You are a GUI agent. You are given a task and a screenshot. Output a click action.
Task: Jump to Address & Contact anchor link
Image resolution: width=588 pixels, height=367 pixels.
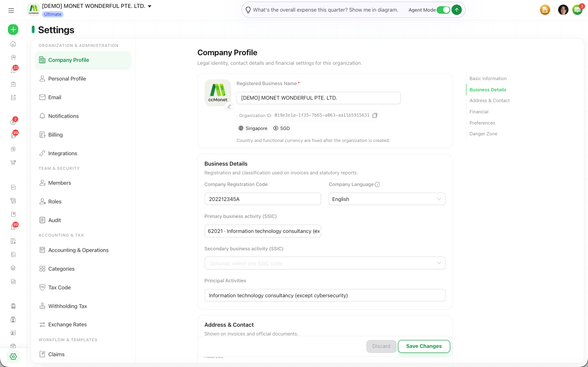489,100
